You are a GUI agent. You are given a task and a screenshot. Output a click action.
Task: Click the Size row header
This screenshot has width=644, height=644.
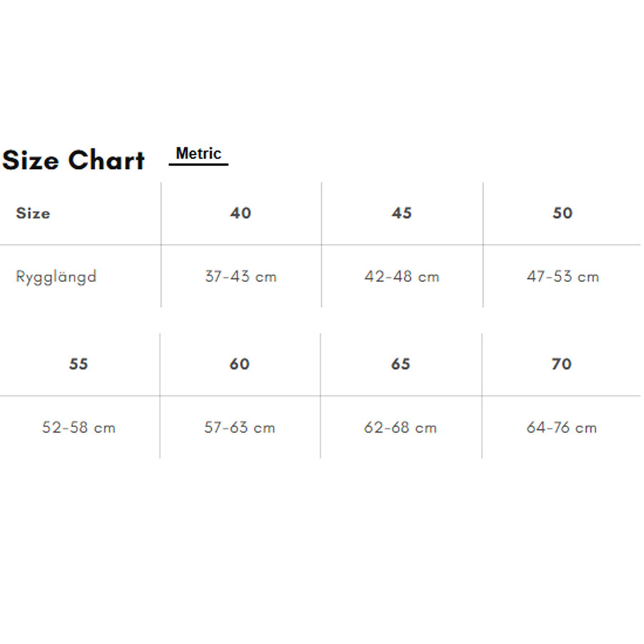pos(33,213)
